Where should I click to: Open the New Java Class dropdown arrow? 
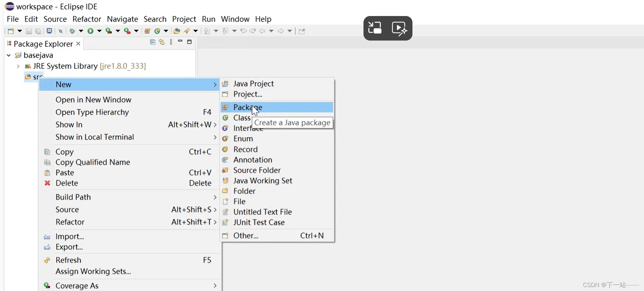click(x=166, y=31)
